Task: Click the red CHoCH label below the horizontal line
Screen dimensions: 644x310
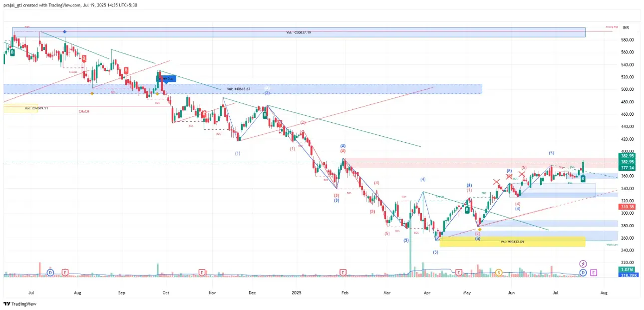Action: coord(84,111)
